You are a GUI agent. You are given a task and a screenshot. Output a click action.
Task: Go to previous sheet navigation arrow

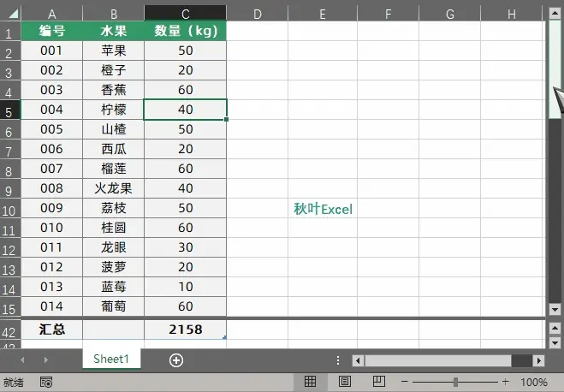(x=22, y=359)
